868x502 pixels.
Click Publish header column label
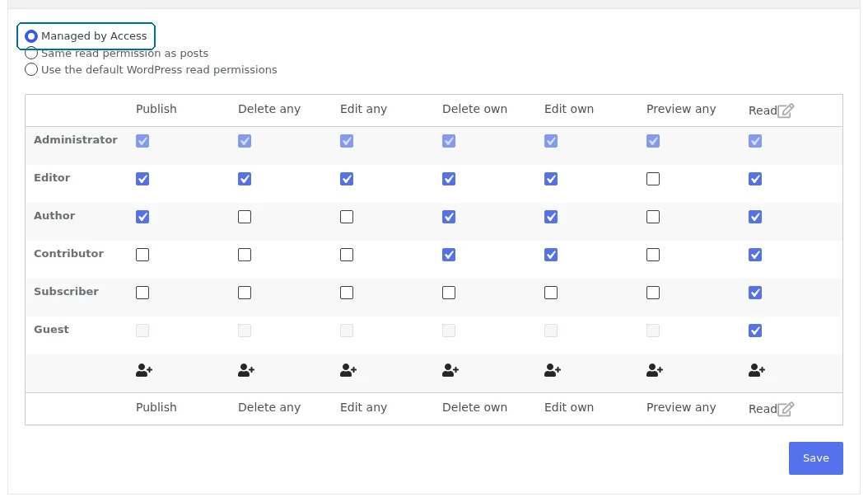coord(156,109)
